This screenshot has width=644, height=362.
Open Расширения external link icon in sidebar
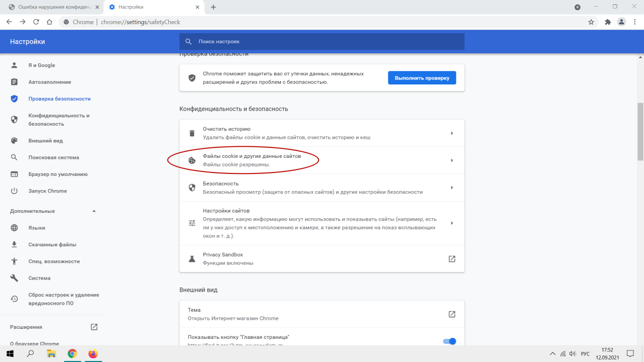coord(94,327)
